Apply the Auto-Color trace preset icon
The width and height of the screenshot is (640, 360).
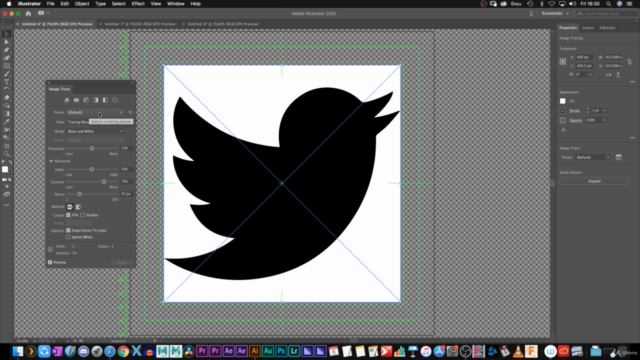click(67, 100)
